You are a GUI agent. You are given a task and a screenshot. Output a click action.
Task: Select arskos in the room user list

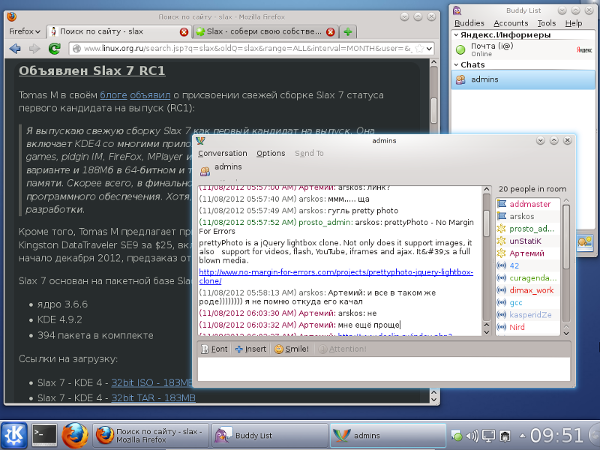pos(528,216)
